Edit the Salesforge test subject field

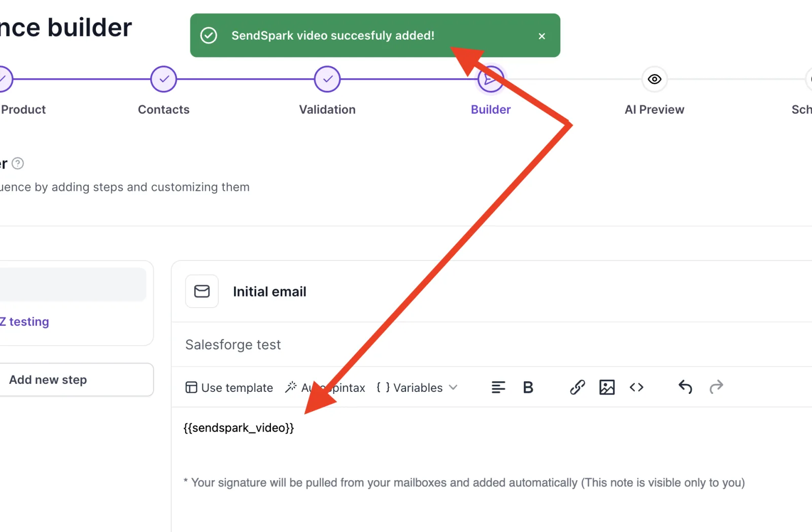491,345
